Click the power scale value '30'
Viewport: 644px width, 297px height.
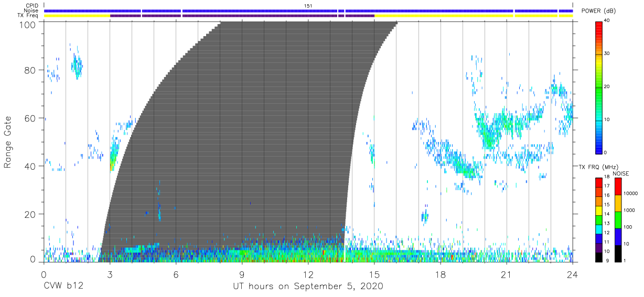pyautogui.click(x=607, y=54)
